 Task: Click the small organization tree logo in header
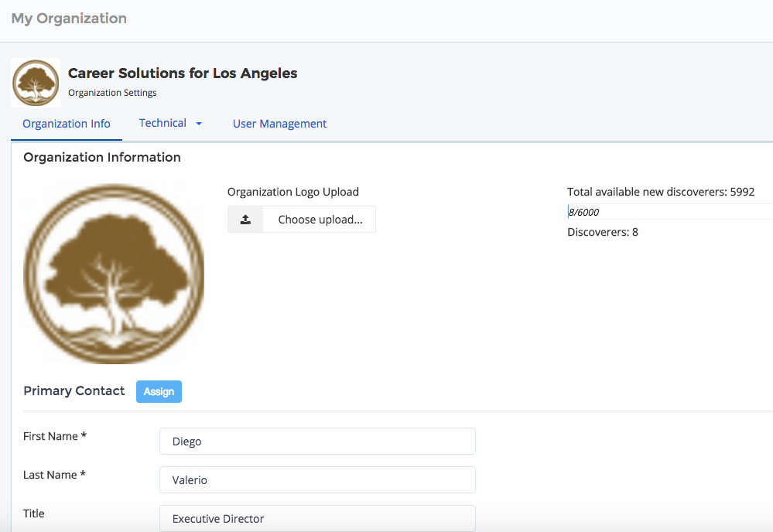pyautogui.click(x=36, y=83)
